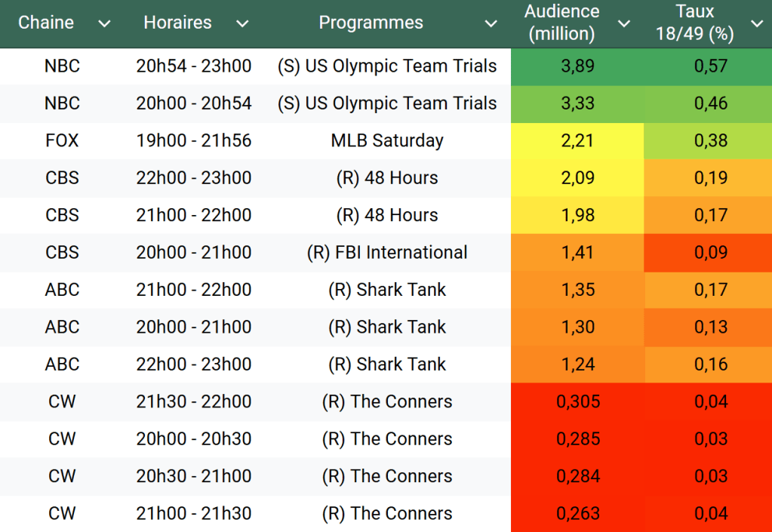Select the yellow 2,21 audience cell
This screenshot has width=772, height=532.
click(x=577, y=140)
